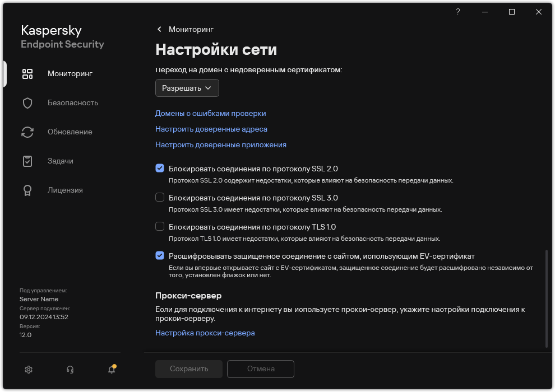
Task: Click the Отмена button
Action: [261, 368]
